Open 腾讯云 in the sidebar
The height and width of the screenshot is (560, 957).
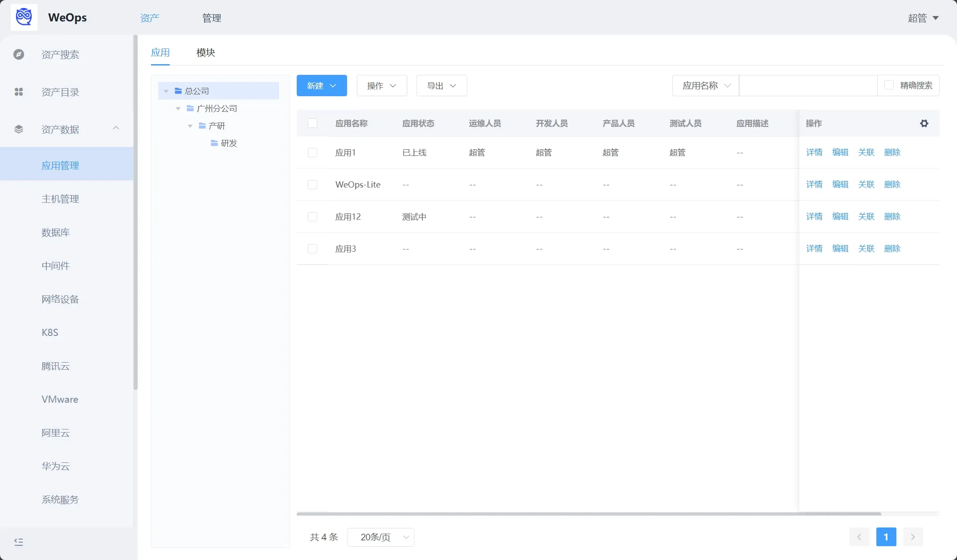point(67,366)
